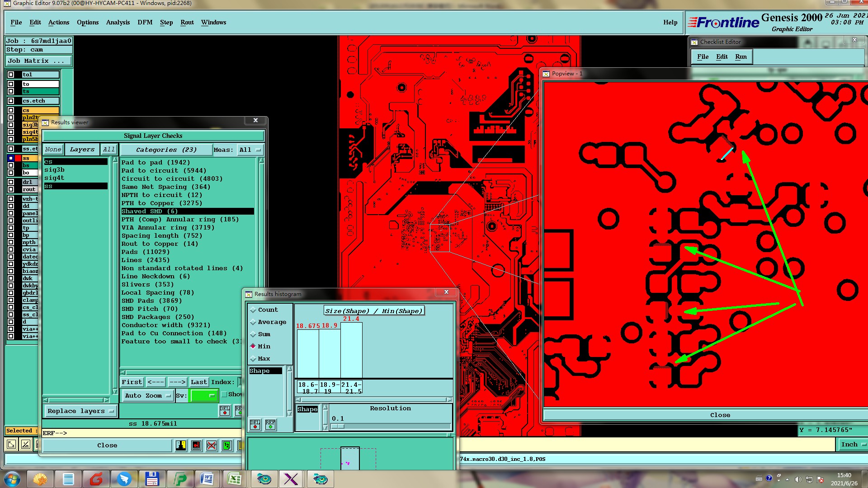Viewport: 868px width, 488px height.
Task: Open the green Sv dropdown
Action: click(204, 395)
